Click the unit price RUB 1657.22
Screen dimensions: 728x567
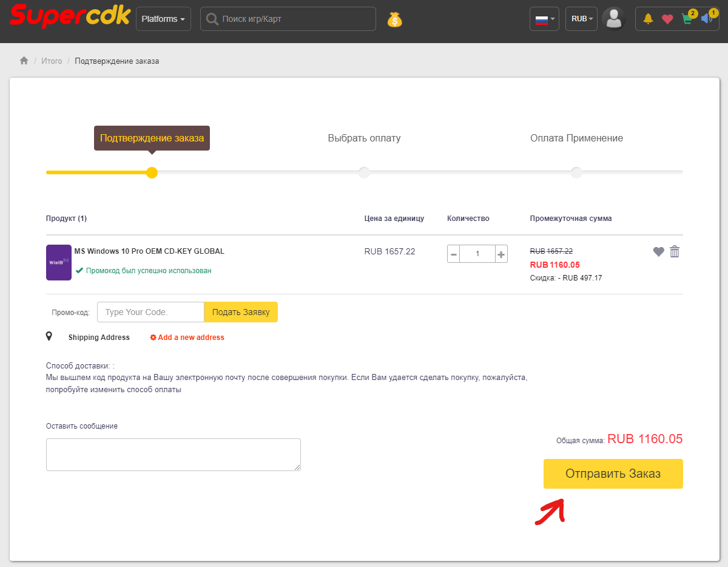(x=389, y=251)
